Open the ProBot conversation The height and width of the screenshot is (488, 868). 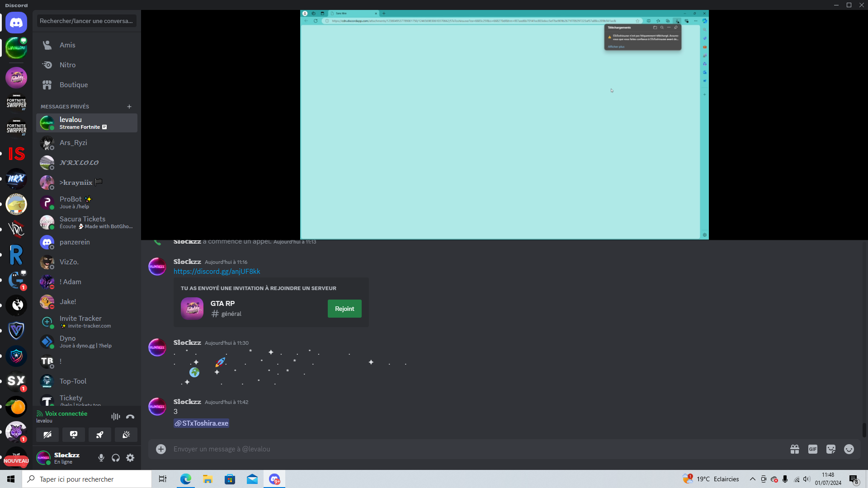click(87, 202)
